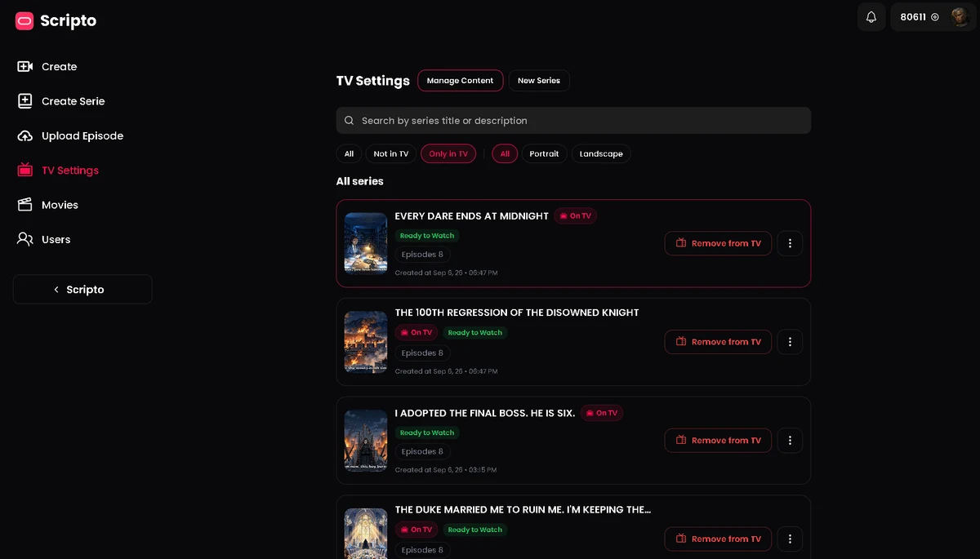
Task: Click Episodes 8 chip on Final Boss series
Action: pyautogui.click(x=422, y=451)
